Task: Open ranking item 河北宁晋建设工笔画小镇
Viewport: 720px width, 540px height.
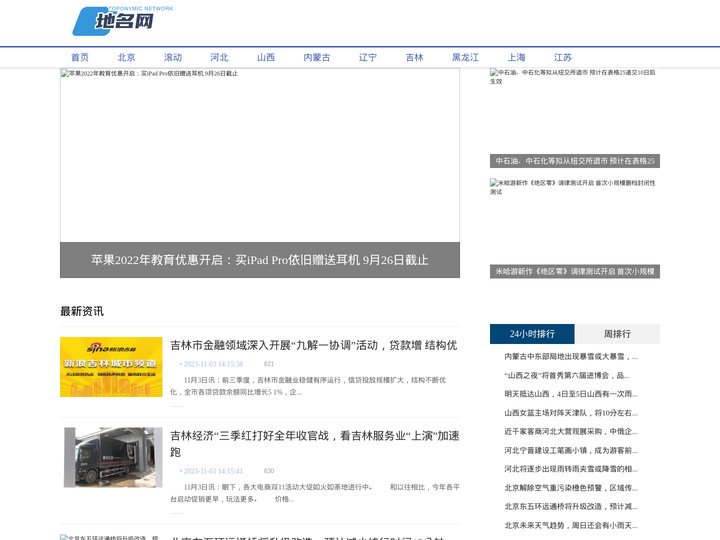Action: pyautogui.click(x=571, y=450)
